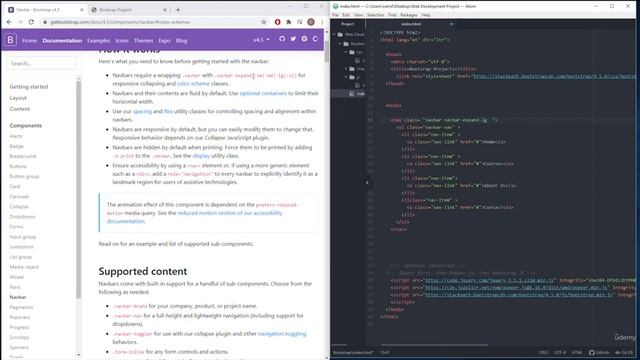
Task: Click the browser address bar URL
Action: point(120,22)
